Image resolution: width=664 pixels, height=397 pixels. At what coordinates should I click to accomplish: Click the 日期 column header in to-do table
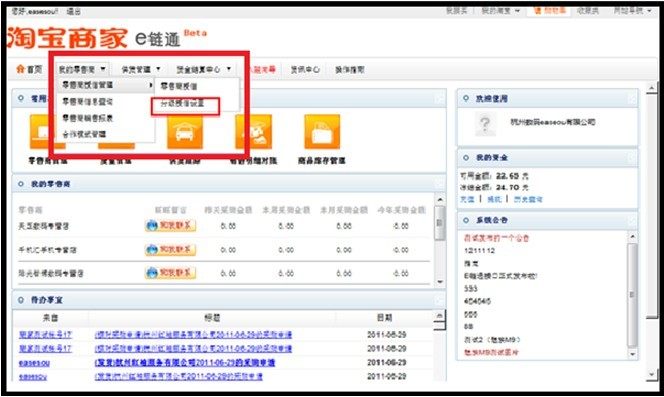tap(385, 317)
